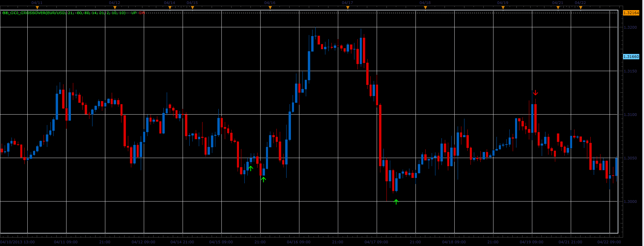Click the 1.3150 price axis label
Image resolution: width=644 pixels, height=246 pixels.
630,71
